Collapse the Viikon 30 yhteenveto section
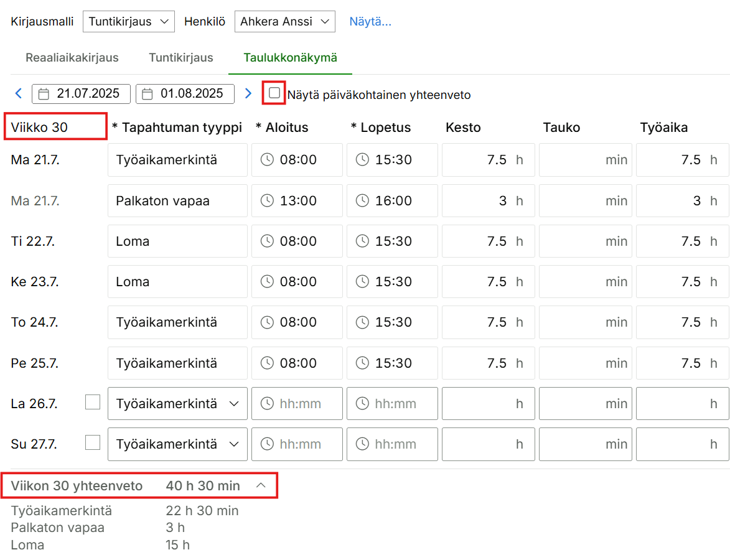730x560 pixels. click(261, 486)
